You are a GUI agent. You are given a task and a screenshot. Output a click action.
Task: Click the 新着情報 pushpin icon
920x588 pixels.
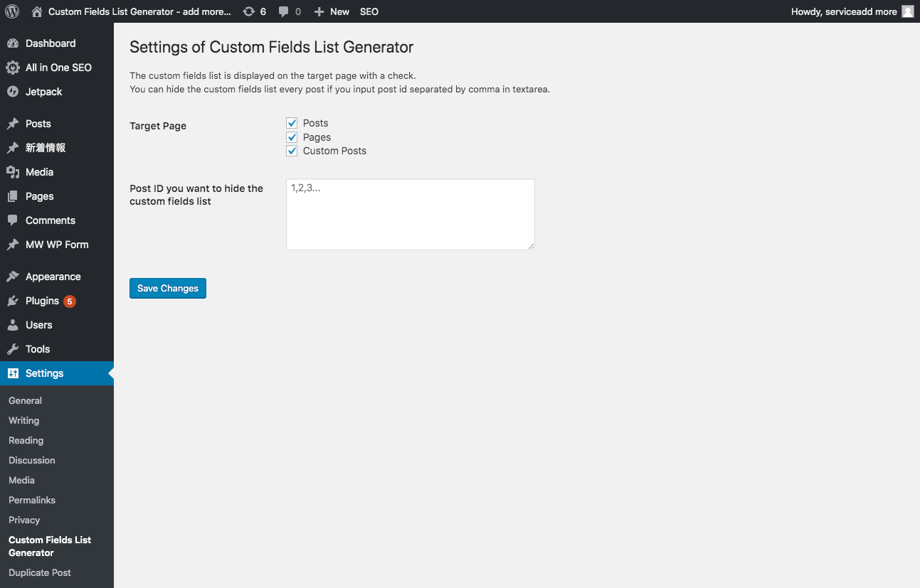(13, 148)
